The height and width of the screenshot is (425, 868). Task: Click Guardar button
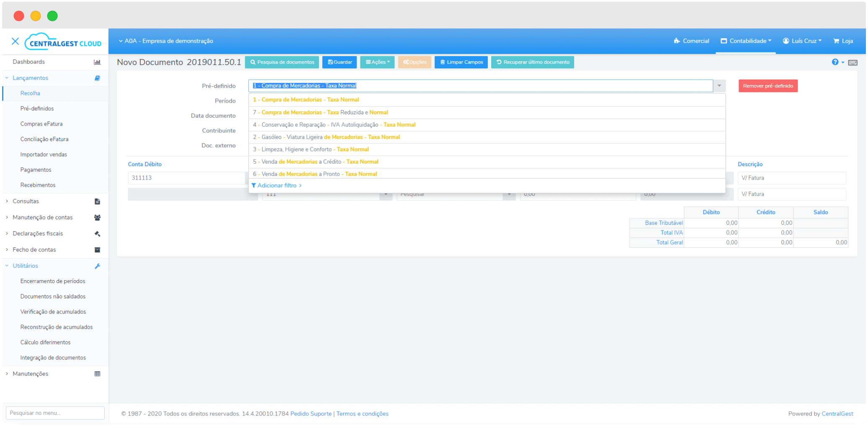coord(339,62)
